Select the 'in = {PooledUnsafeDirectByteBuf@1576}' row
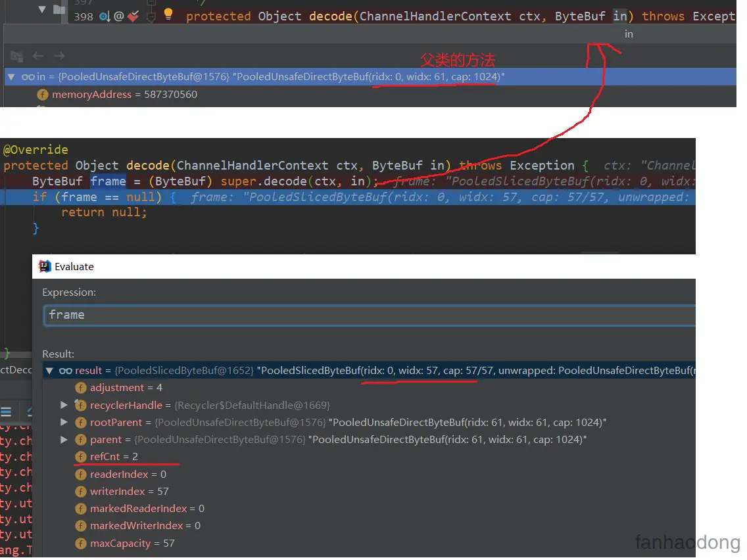The width and height of the screenshot is (747, 560). pos(370,77)
